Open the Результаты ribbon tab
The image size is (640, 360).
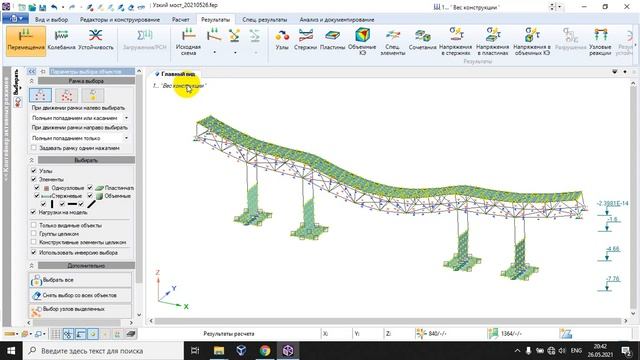point(216,20)
